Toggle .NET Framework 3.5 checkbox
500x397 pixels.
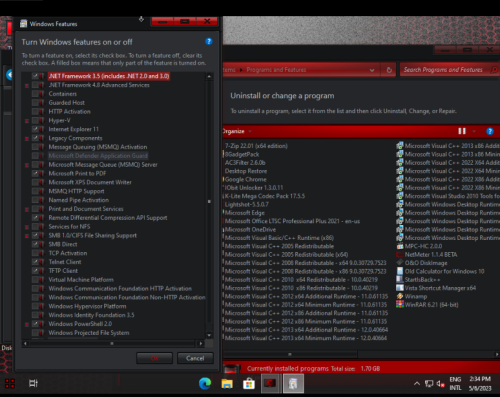[x=35, y=76]
